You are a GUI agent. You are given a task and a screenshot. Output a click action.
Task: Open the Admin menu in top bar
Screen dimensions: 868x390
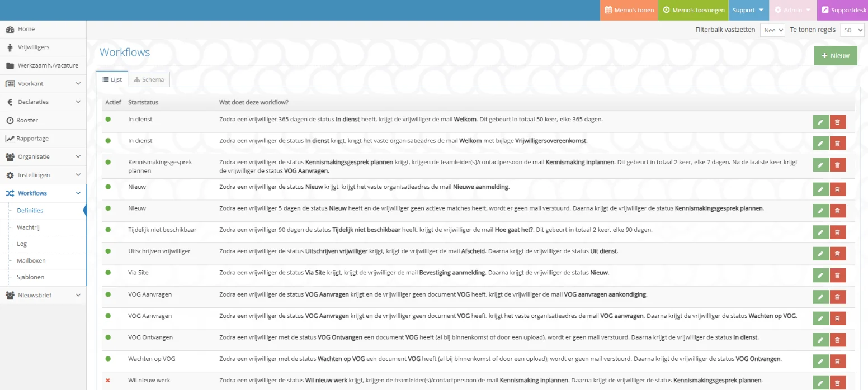(x=792, y=10)
